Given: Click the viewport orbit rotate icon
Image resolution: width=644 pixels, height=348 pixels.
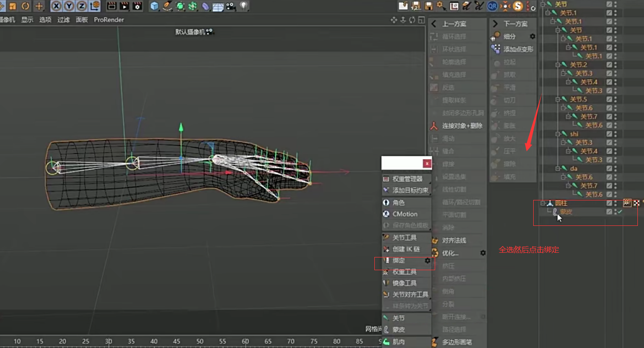Looking at the screenshot, I should 412,20.
